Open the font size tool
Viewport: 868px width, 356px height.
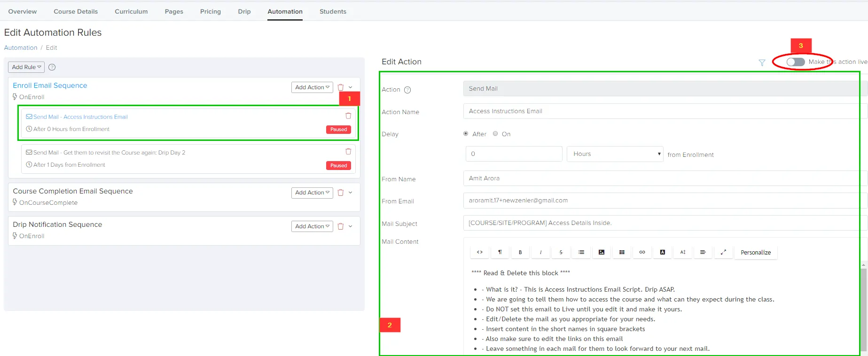(x=683, y=252)
